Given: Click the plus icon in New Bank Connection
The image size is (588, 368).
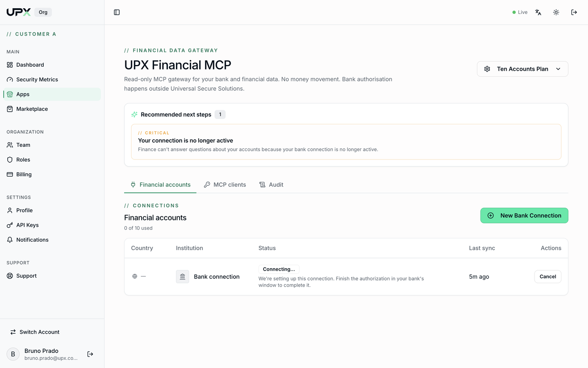Looking at the screenshot, I should (491, 215).
